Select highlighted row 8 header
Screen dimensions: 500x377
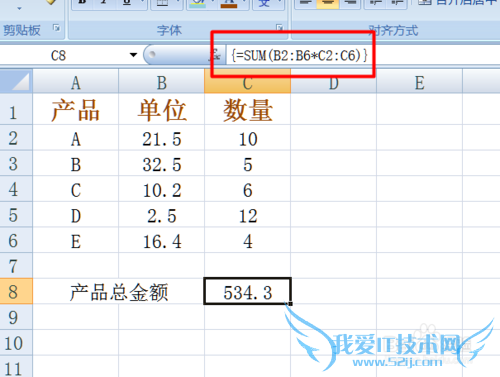tap(16, 291)
